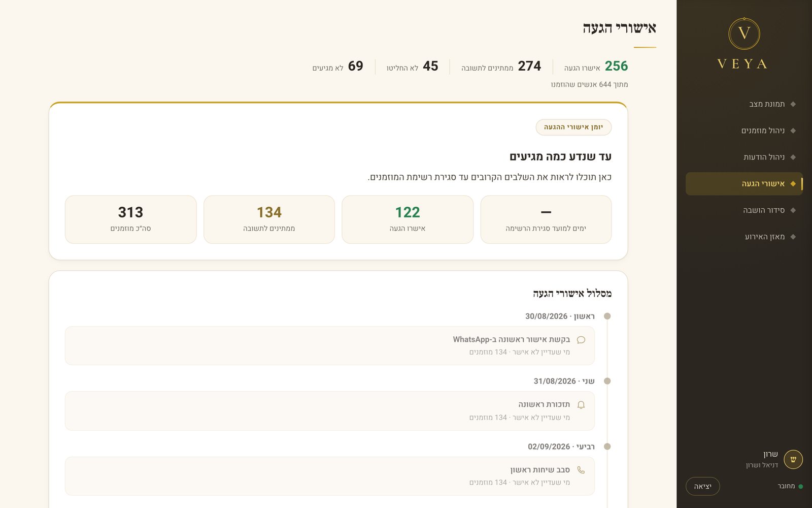
Task: Click the green מחובר status dot
Action: coord(800,487)
